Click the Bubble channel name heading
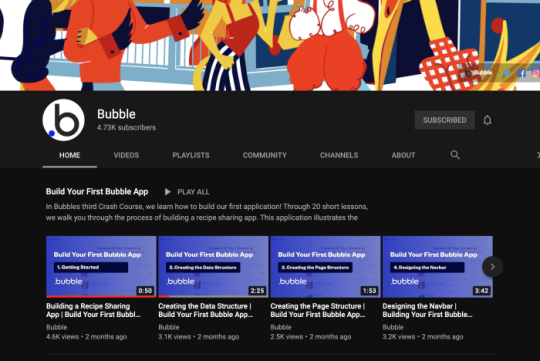 [116, 114]
